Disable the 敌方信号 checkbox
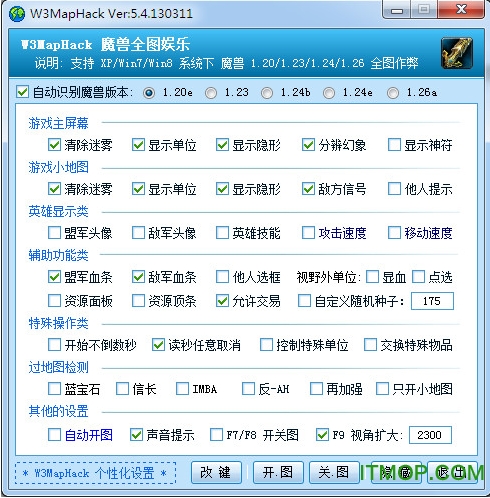Screen dimensions: 490x498 click(x=308, y=189)
